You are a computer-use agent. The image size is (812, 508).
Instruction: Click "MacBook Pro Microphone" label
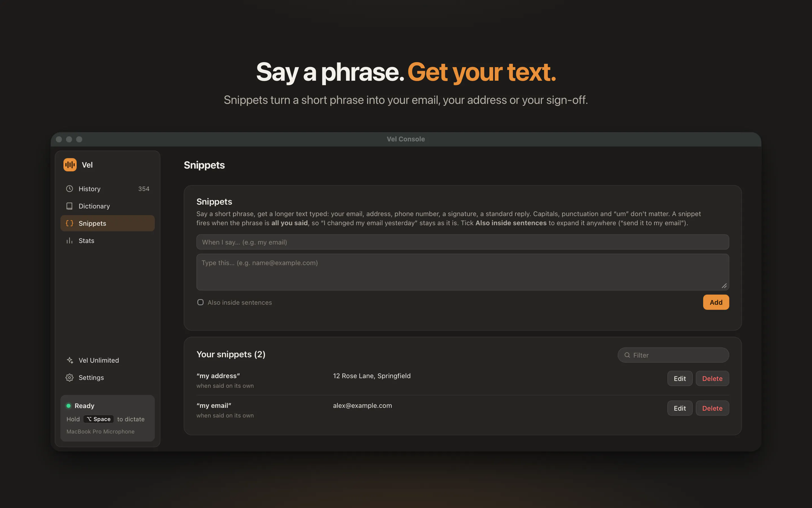tap(100, 432)
